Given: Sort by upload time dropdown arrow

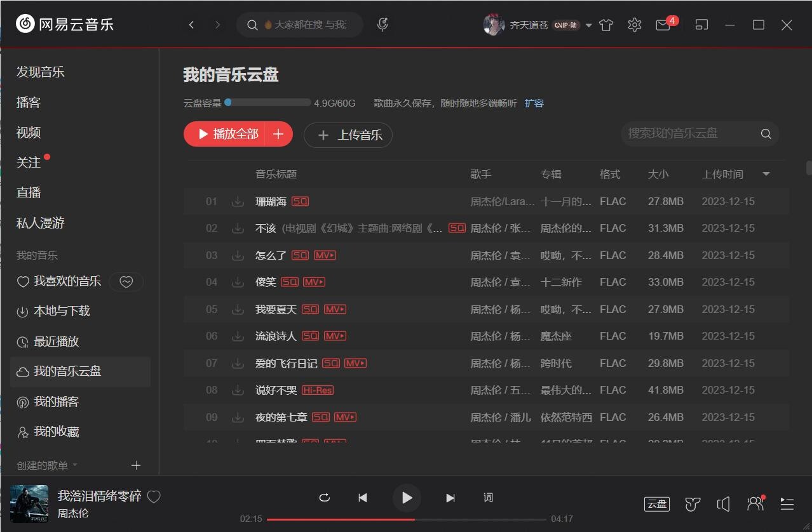Looking at the screenshot, I should point(766,174).
